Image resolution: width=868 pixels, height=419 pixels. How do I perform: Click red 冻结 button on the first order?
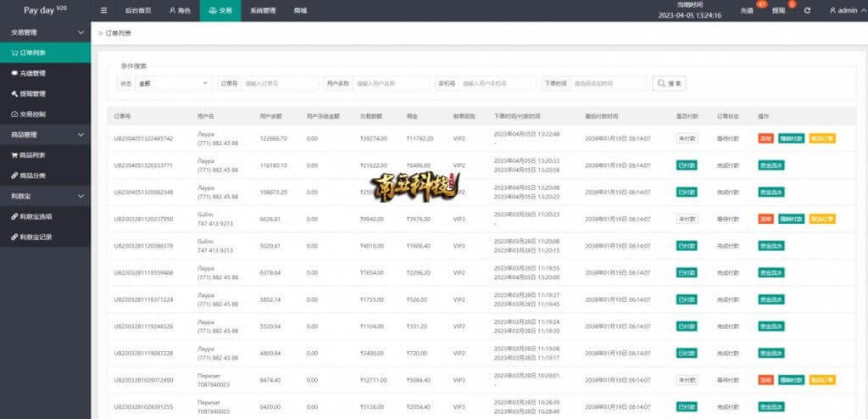pos(765,138)
